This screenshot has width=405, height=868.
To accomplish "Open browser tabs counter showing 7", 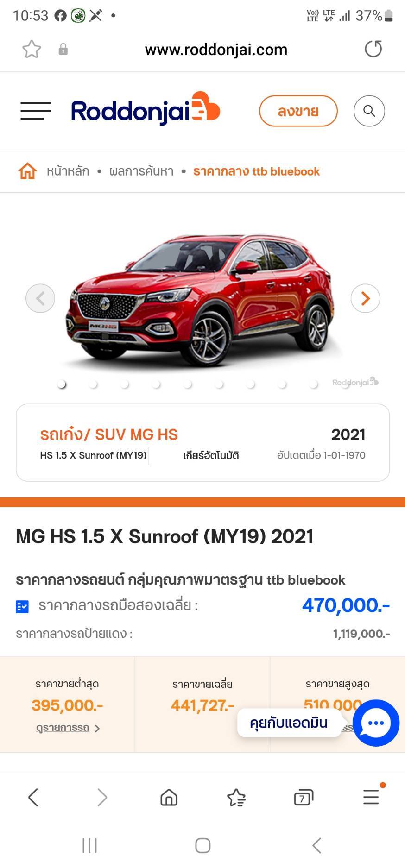I will (304, 797).
